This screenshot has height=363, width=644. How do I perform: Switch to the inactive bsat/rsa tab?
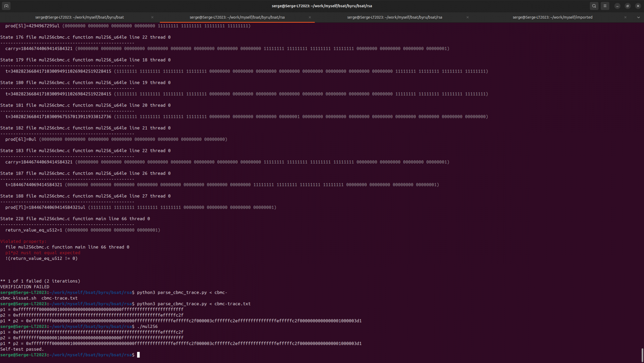coord(394,17)
